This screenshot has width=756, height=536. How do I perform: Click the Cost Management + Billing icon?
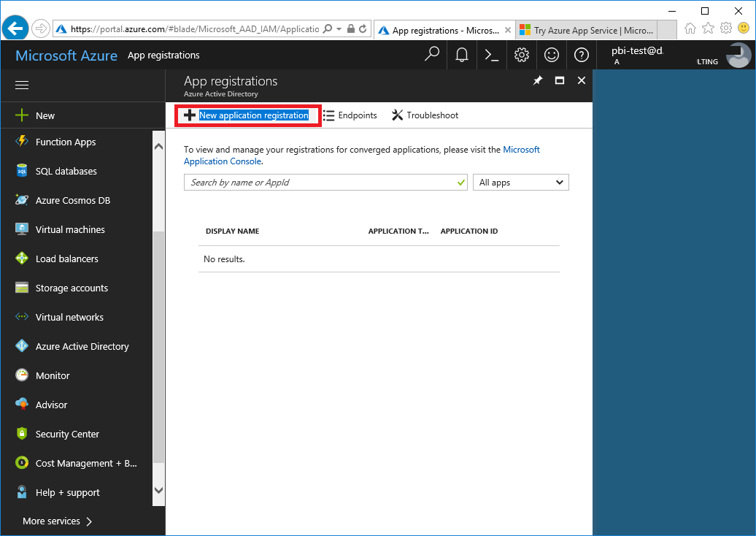(22, 463)
